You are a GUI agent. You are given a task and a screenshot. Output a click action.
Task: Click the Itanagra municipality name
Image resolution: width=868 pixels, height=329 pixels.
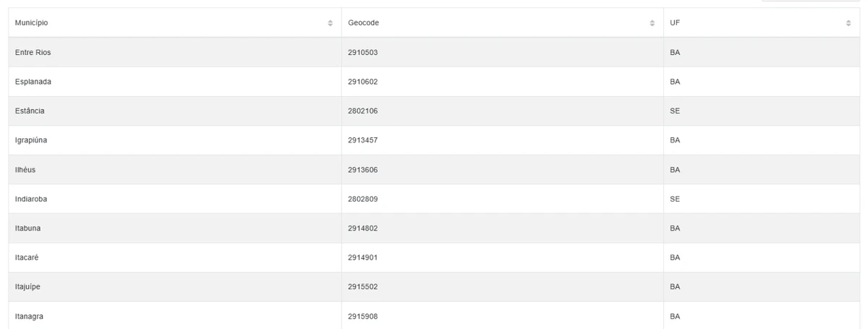(29, 316)
